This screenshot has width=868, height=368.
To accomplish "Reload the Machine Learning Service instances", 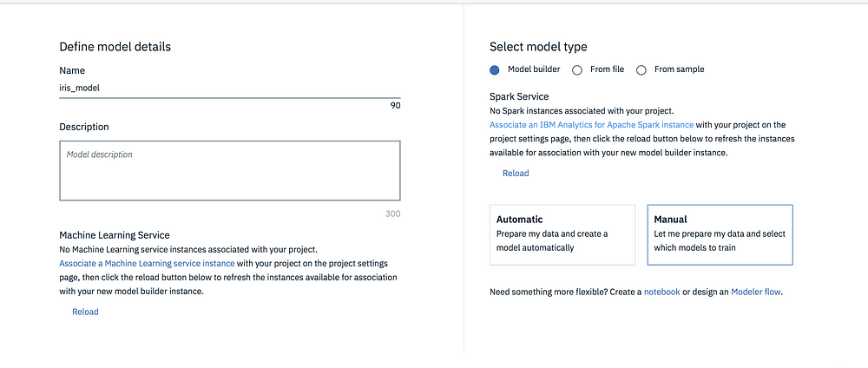I will point(85,312).
